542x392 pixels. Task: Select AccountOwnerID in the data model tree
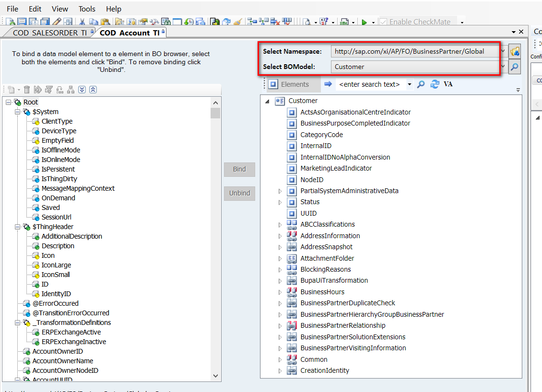(58, 351)
